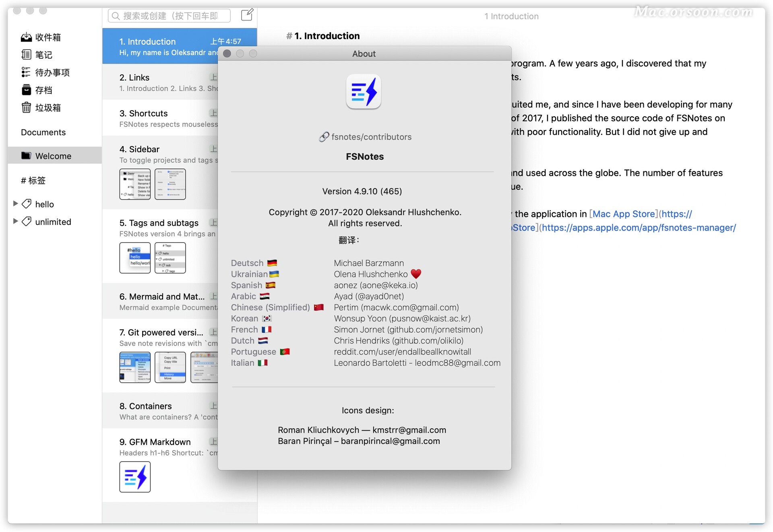Click the Korean language row
The width and height of the screenshot is (773, 532).
(x=252, y=318)
